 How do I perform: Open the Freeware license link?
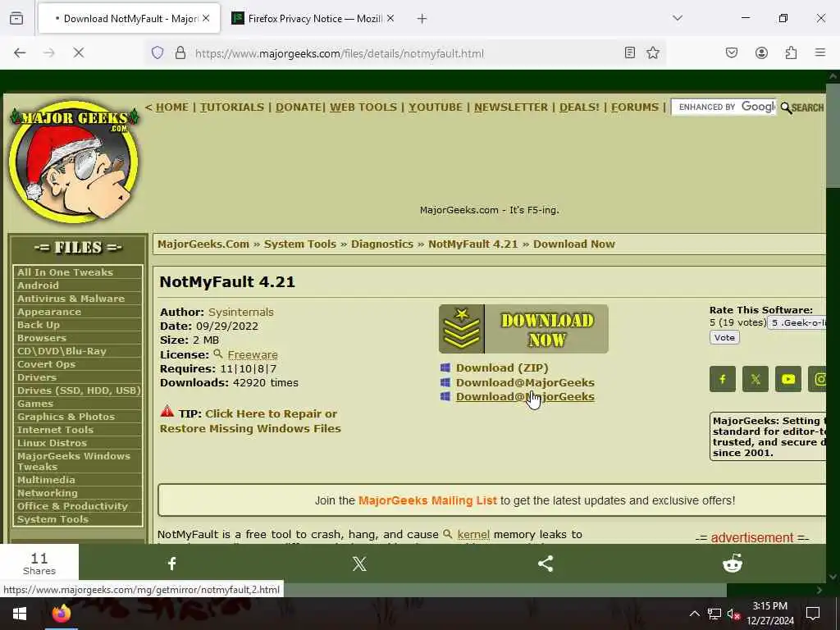pyautogui.click(x=253, y=354)
